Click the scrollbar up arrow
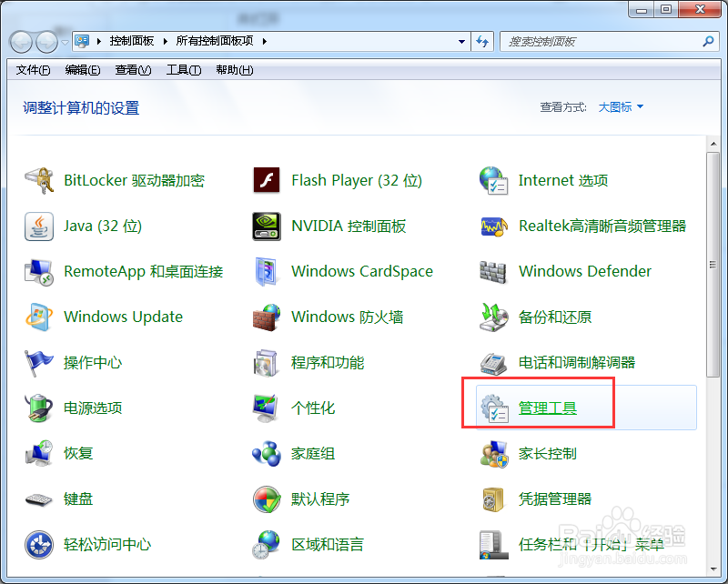 coord(713,144)
